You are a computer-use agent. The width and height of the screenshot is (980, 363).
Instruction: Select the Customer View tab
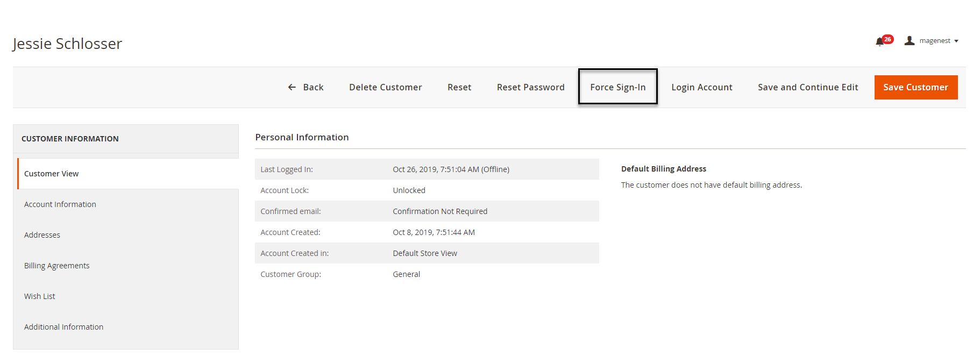[128, 174]
